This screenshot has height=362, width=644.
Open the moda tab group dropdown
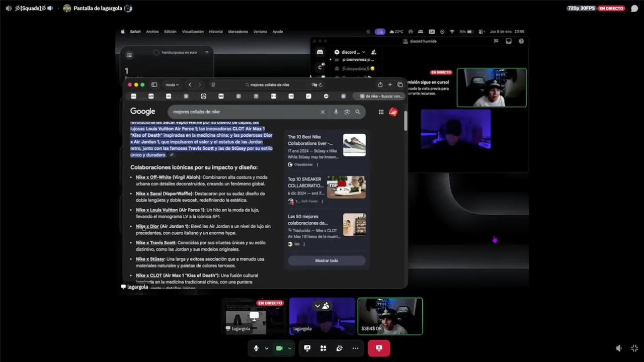pyautogui.click(x=172, y=84)
